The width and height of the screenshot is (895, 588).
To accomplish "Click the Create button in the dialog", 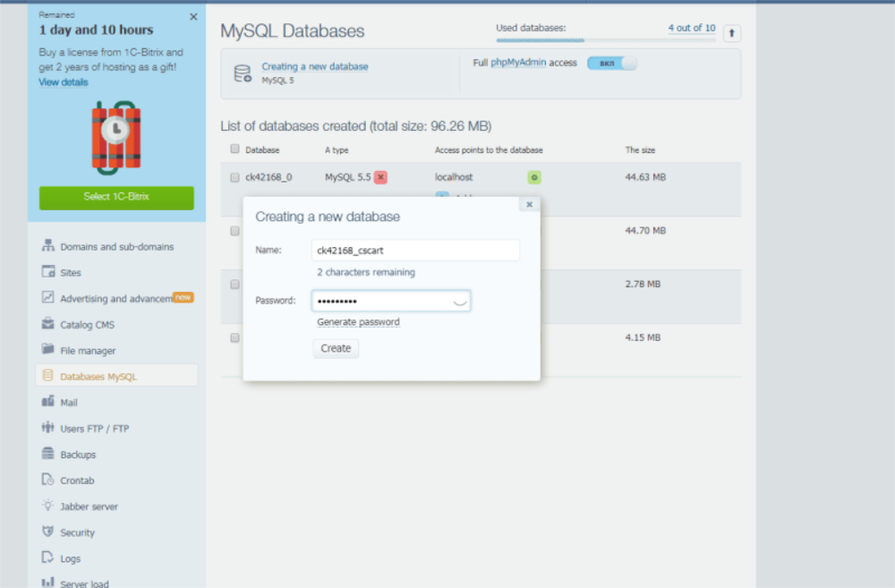I will [336, 348].
